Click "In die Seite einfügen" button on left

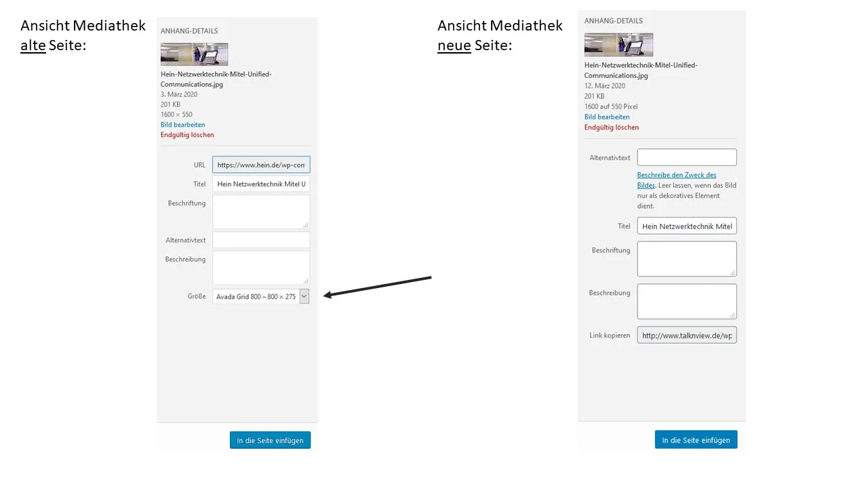pos(270,440)
